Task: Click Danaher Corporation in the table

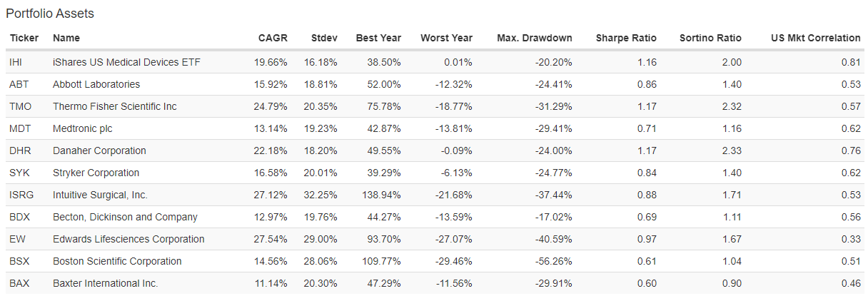Action: coord(99,150)
